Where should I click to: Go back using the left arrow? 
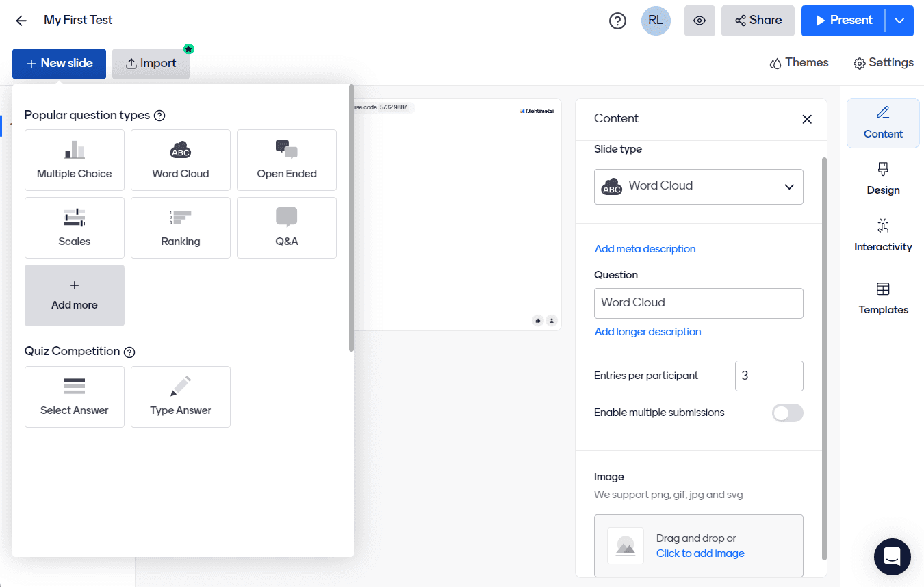click(21, 21)
